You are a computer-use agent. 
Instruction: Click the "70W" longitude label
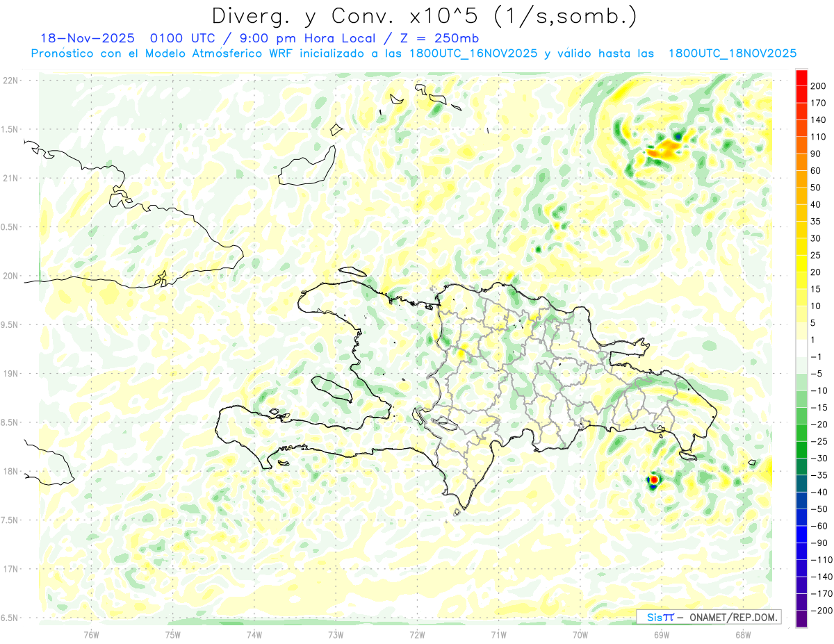pyautogui.click(x=580, y=634)
